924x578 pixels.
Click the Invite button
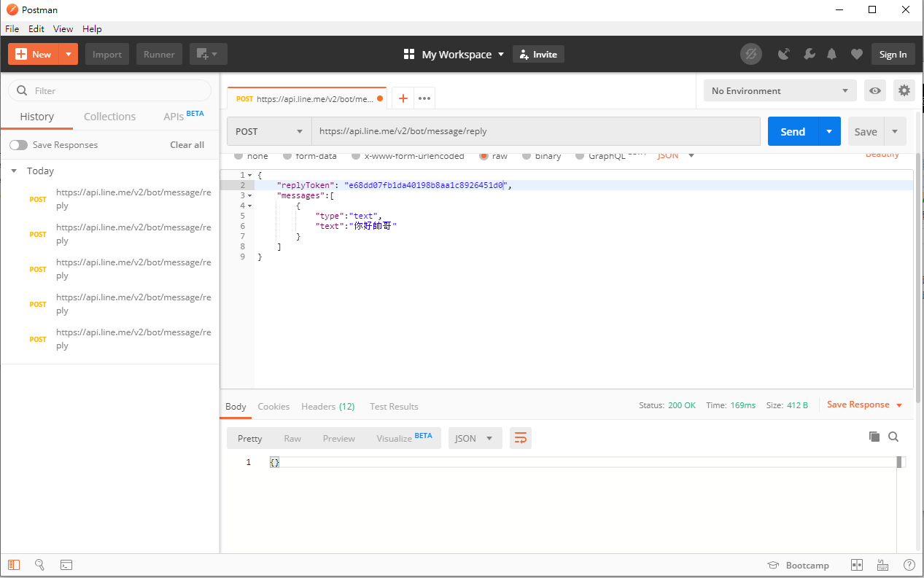(x=538, y=55)
